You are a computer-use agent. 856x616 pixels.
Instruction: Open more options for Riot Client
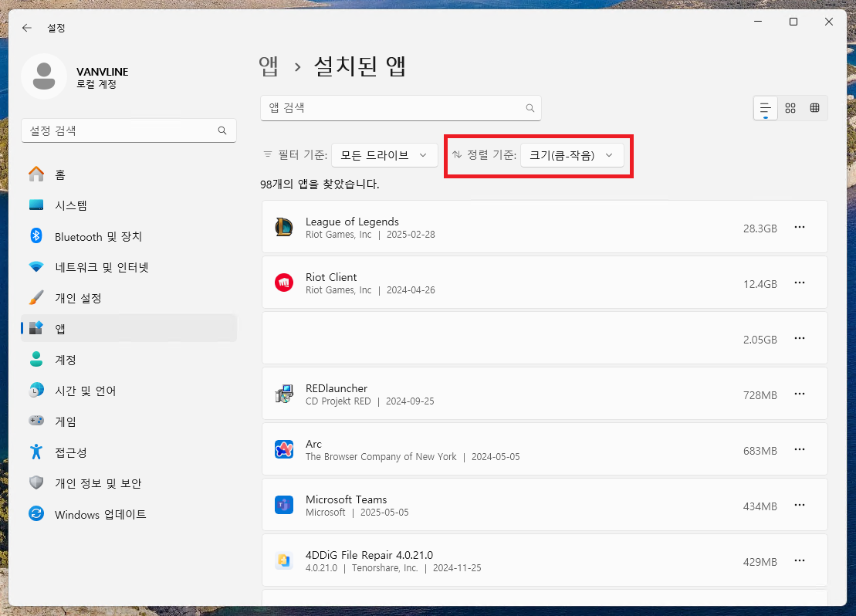point(799,283)
